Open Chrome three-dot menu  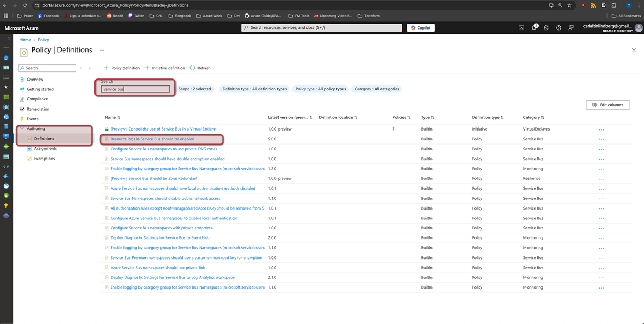click(639, 5)
